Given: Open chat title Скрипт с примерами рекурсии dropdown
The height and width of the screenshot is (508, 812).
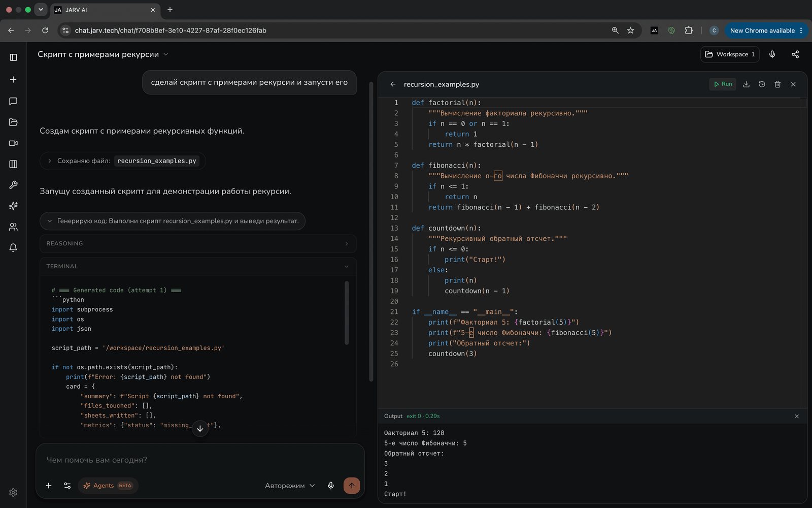Looking at the screenshot, I should tap(103, 54).
